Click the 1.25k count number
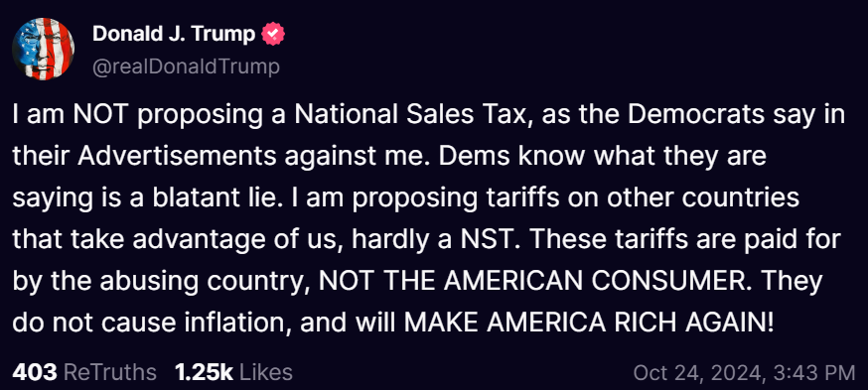This screenshot has width=868, height=390. click(205, 372)
